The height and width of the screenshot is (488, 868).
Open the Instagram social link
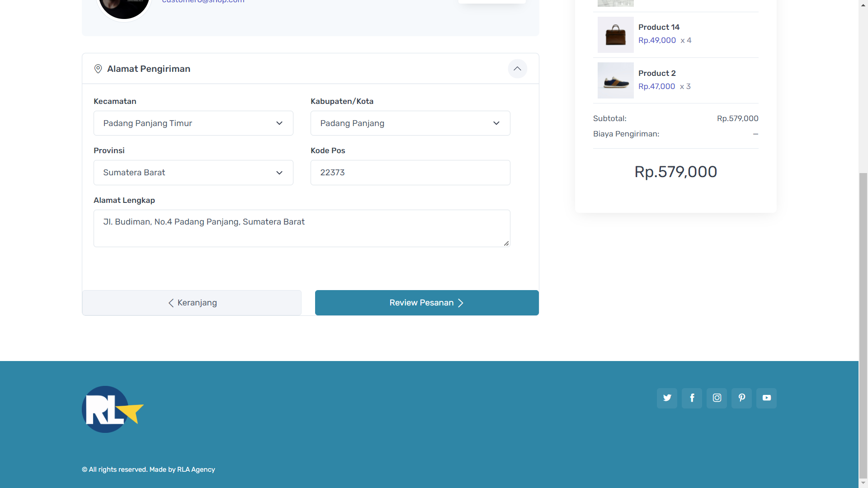click(x=717, y=398)
